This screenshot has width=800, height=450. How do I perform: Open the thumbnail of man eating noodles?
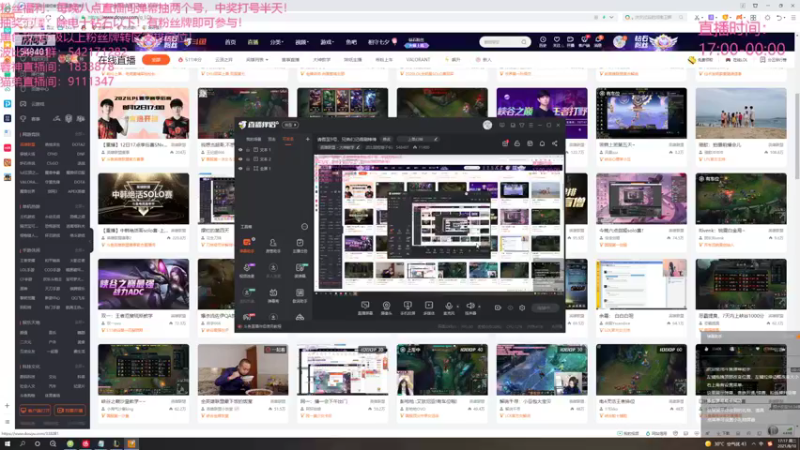[x=243, y=369]
